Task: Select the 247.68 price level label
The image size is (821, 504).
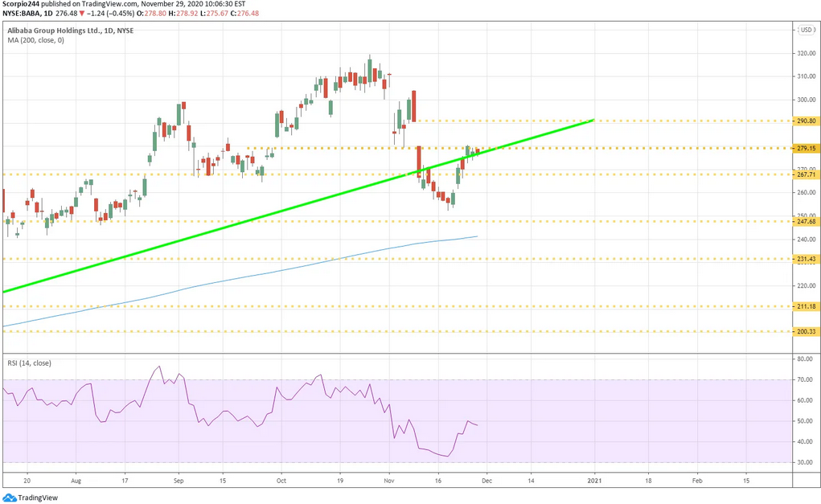Action: click(x=806, y=221)
